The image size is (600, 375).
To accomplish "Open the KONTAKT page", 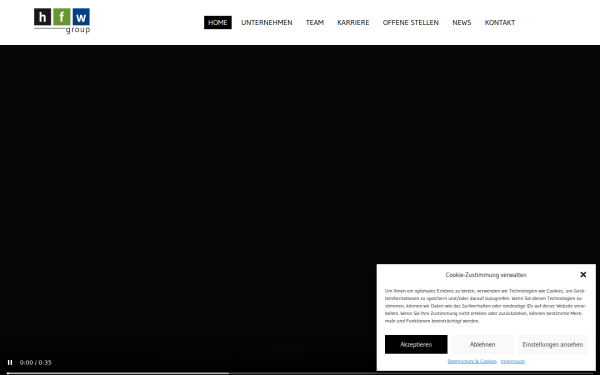I will pyautogui.click(x=500, y=23).
